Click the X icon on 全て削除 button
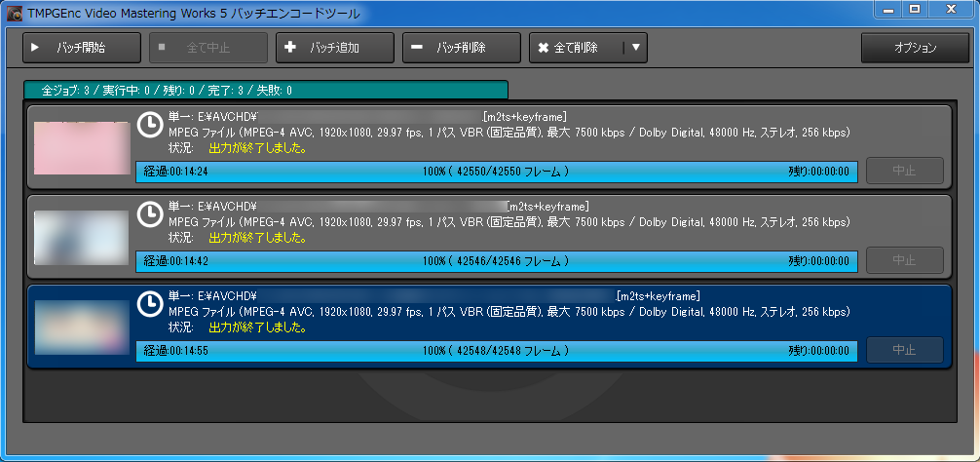The image size is (980, 462). 544,48
